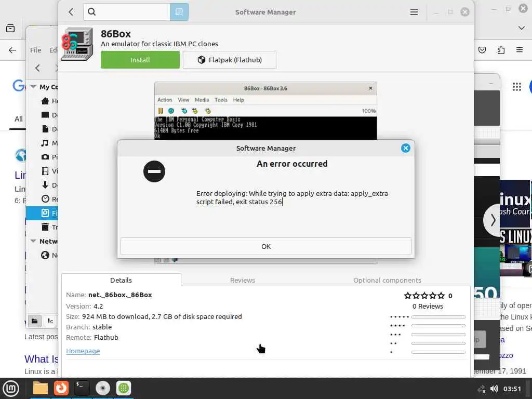Image resolution: width=532 pixels, height=399 pixels.
Task: Collapse Network section in file manager sidebar
Action: point(33,241)
